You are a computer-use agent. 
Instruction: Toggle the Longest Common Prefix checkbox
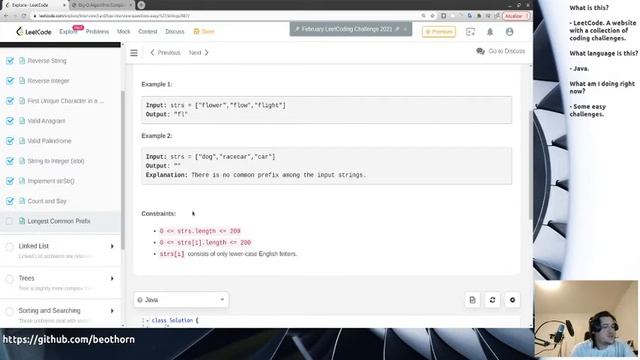click(9, 221)
